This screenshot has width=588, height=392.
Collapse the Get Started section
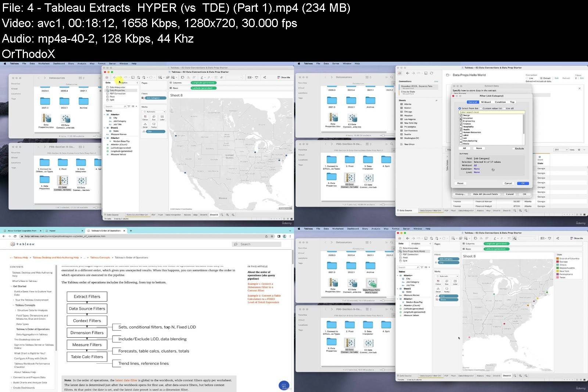pos(11,286)
